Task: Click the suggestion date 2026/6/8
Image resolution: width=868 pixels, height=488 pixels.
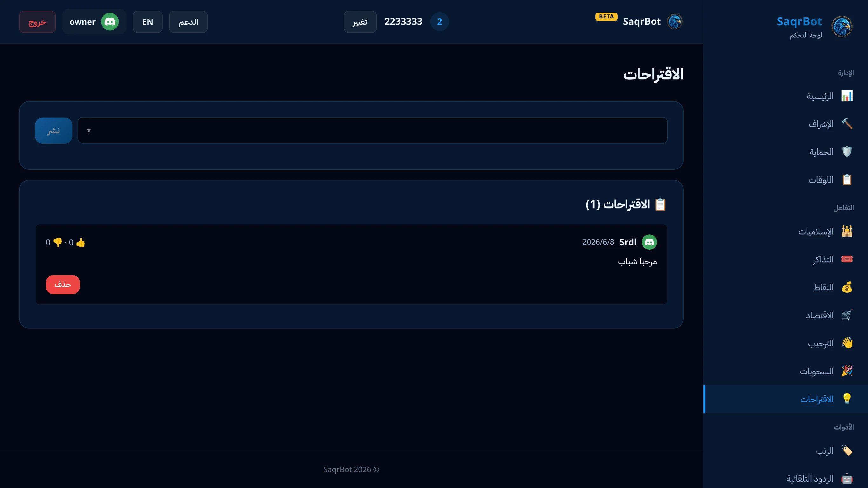Action: coord(598,242)
